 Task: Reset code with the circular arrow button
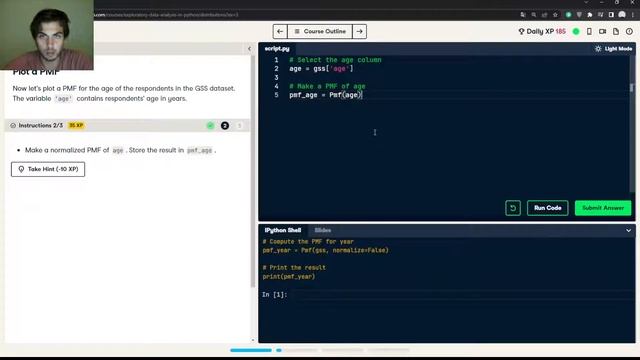coord(513,208)
